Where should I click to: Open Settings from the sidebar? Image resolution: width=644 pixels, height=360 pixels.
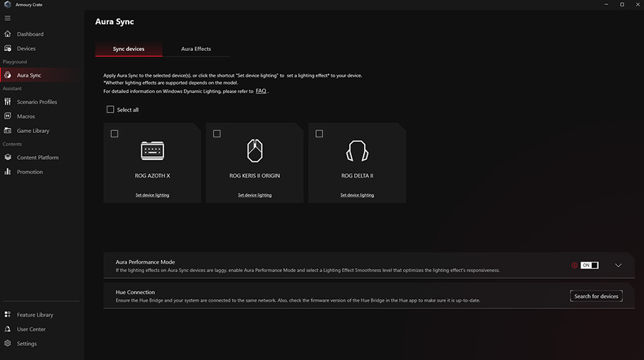(27, 344)
